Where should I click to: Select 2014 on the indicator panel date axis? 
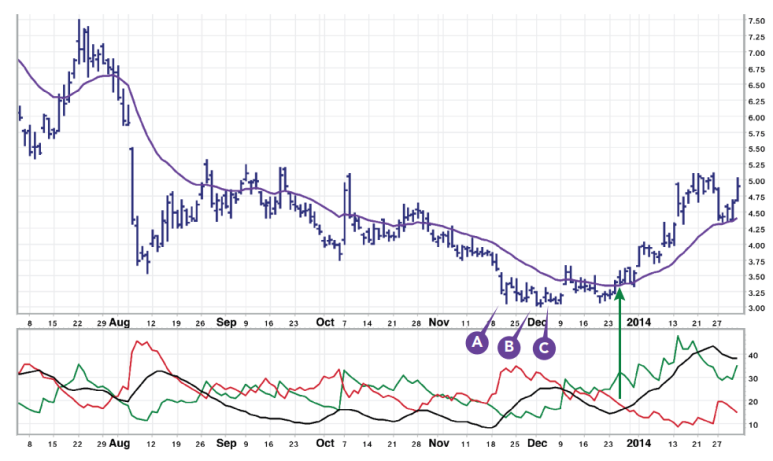coord(638,443)
